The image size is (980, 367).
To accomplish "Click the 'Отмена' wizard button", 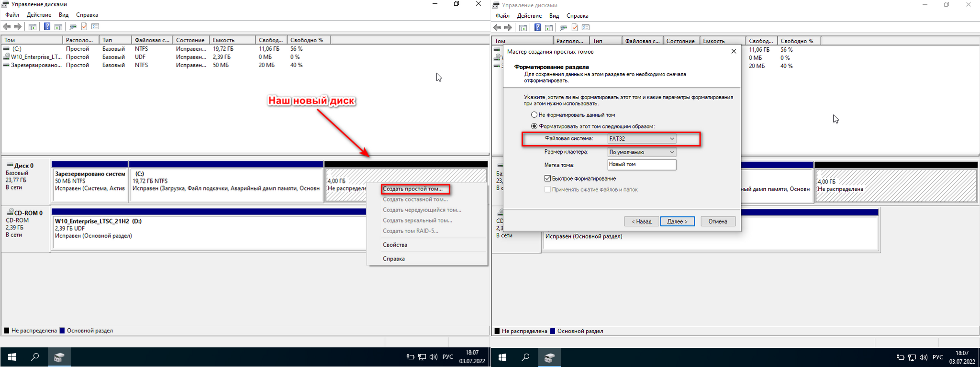I will 718,221.
